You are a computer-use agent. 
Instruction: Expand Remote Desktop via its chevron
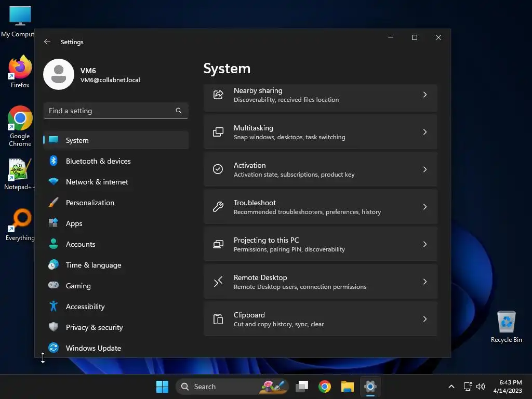425,282
